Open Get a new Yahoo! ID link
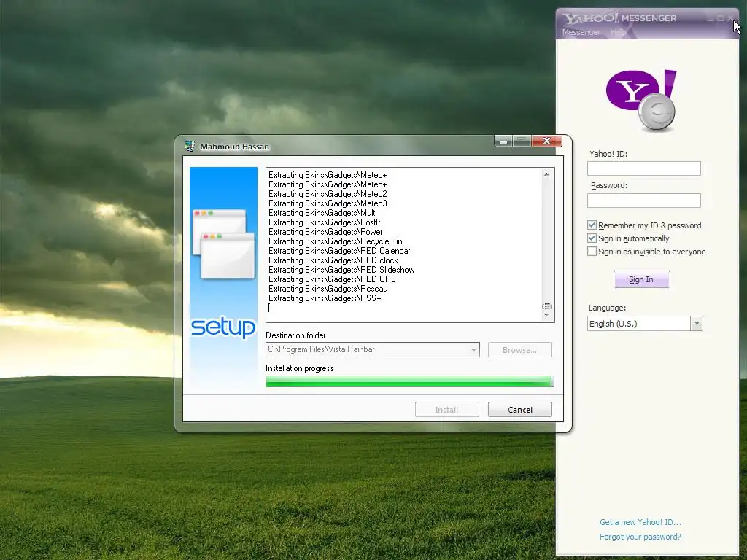The image size is (747, 560). [640, 522]
